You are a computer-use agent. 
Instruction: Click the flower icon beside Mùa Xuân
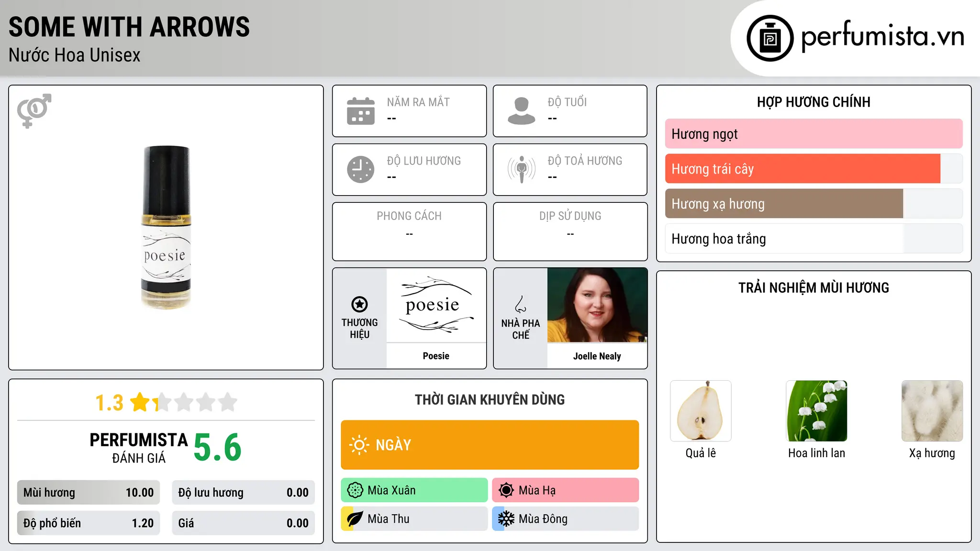click(x=355, y=490)
